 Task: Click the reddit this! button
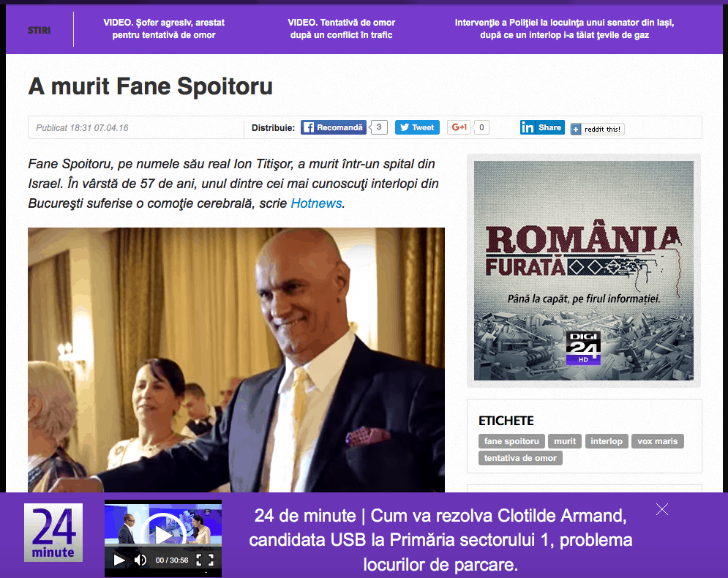pyautogui.click(x=598, y=129)
